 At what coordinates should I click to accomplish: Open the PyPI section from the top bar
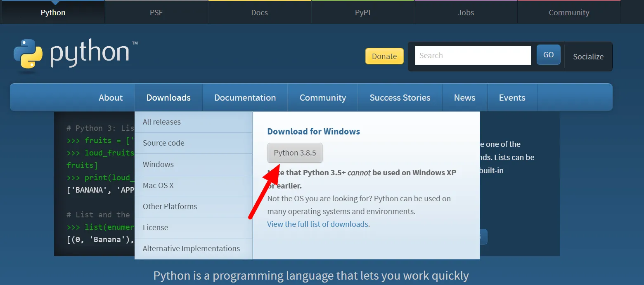[x=362, y=12]
